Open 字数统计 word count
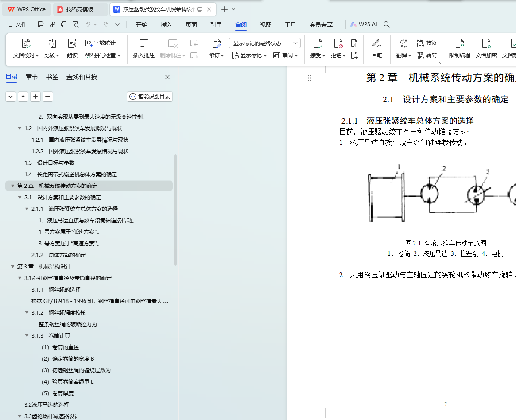This screenshot has height=420, width=516. pyautogui.click(x=101, y=43)
